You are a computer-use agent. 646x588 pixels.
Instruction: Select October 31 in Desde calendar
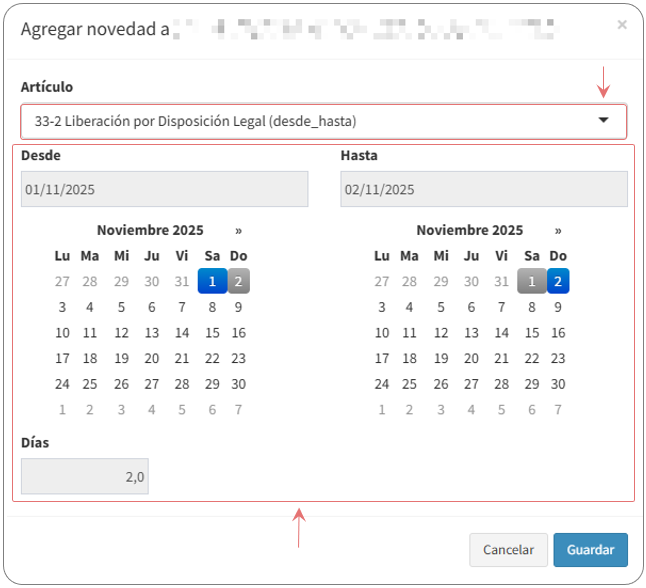(182, 281)
